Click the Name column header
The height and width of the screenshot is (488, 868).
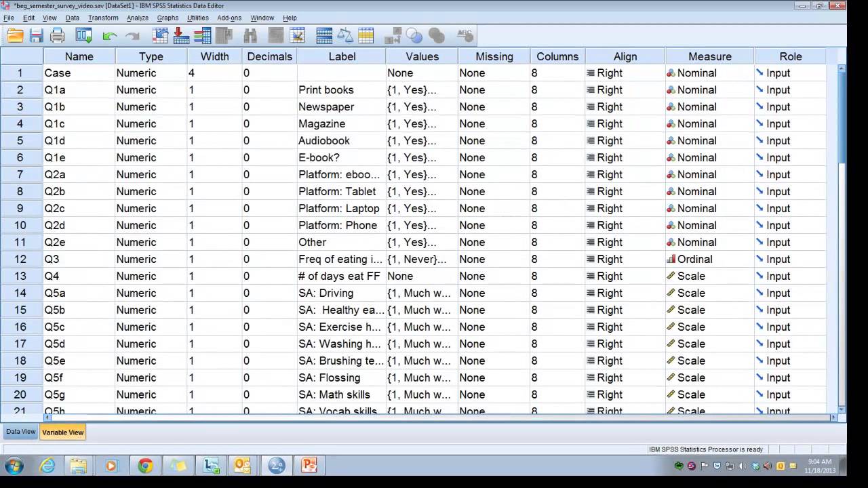coord(79,56)
